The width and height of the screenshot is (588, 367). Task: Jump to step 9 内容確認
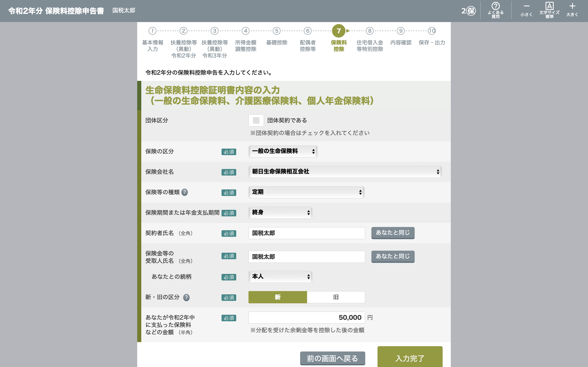tap(401, 31)
